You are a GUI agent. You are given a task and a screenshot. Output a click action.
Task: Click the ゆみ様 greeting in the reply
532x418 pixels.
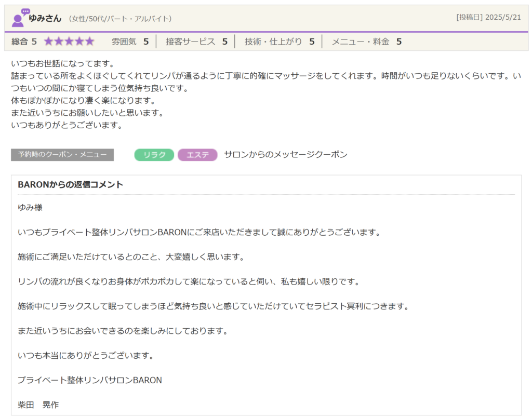[30, 208]
